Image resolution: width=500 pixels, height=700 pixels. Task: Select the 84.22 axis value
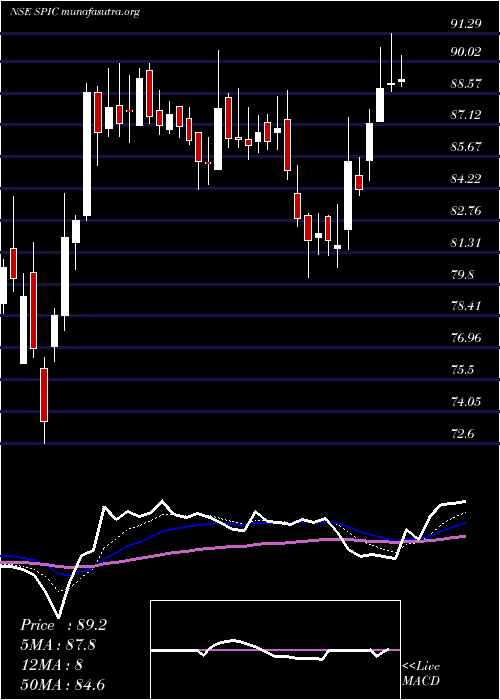click(x=466, y=179)
